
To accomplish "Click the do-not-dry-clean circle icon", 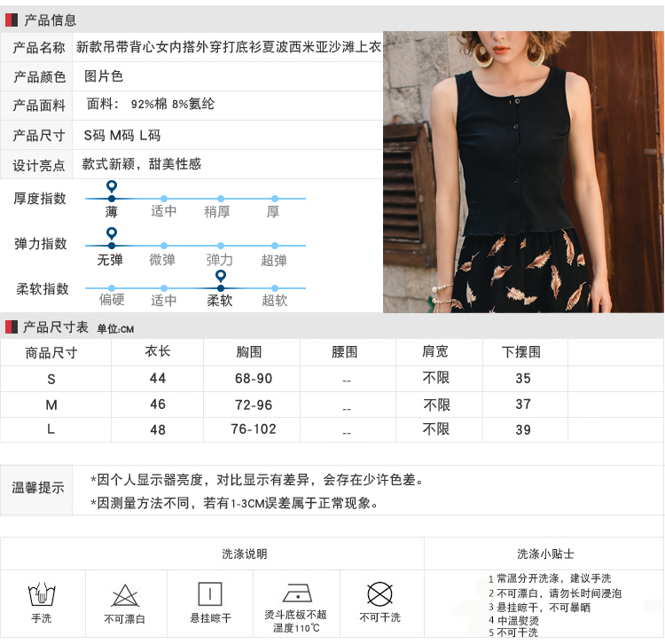I will [379, 594].
